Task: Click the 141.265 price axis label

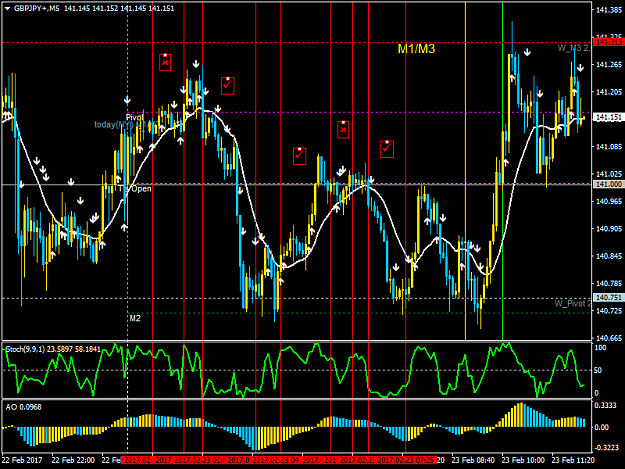Action: [x=609, y=65]
